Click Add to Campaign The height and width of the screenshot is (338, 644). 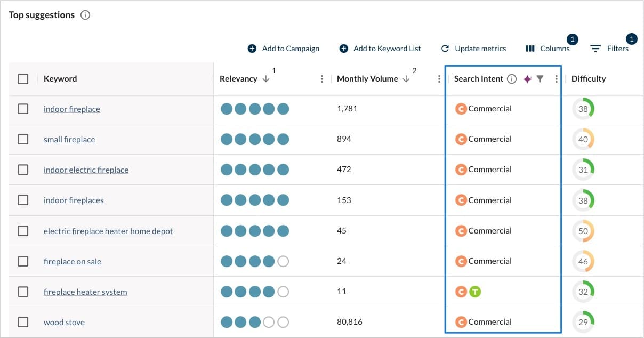(x=284, y=49)
